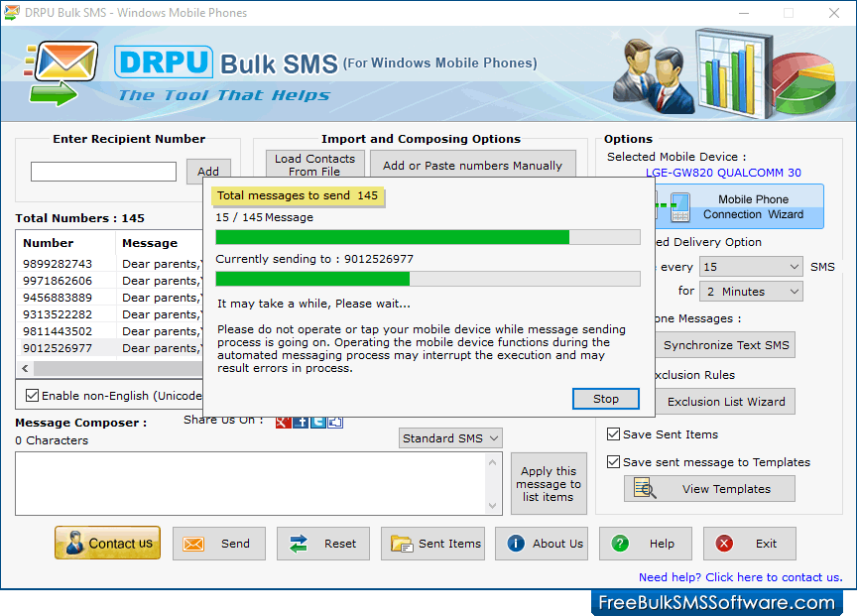Click the mobile phone connection icon
The width and height of the screenshot is (858, 616).
point(679,206)
